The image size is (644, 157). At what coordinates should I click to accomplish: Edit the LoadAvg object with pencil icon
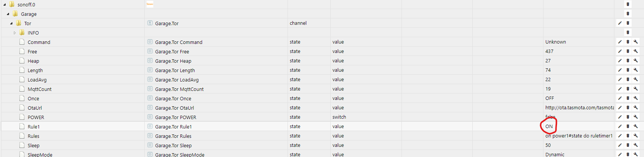click(x=620, y=80)
